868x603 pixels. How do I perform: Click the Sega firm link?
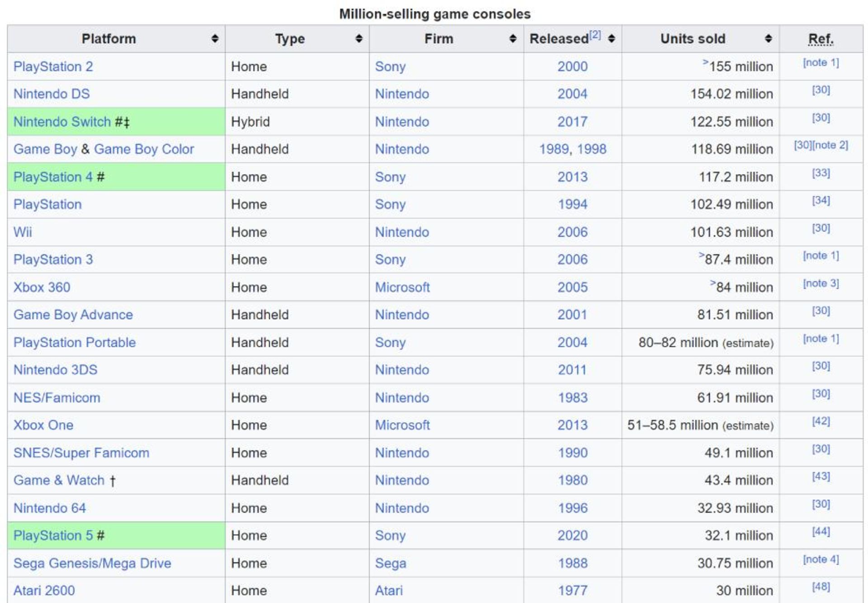(390, 563)
